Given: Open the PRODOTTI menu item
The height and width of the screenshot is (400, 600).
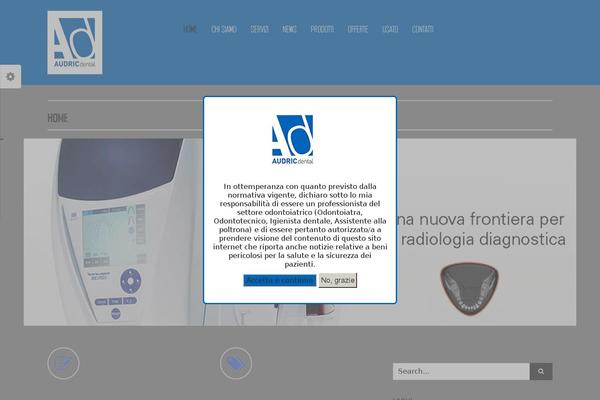Looking at the screenshot, I should 322,29.
